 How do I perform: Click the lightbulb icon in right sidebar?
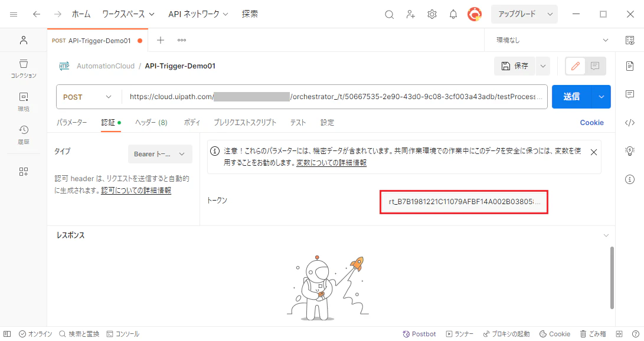[x=630, y=151]
